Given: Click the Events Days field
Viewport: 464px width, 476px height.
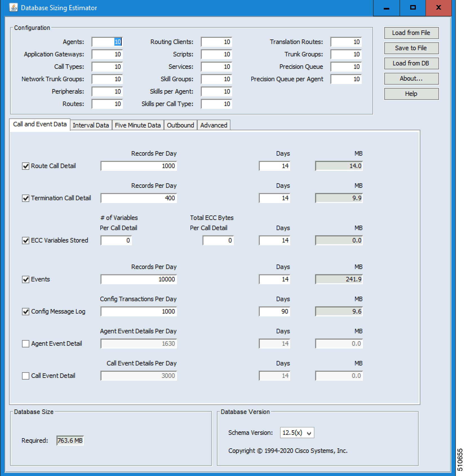Looking at the screenshot, I should [274, 279].
